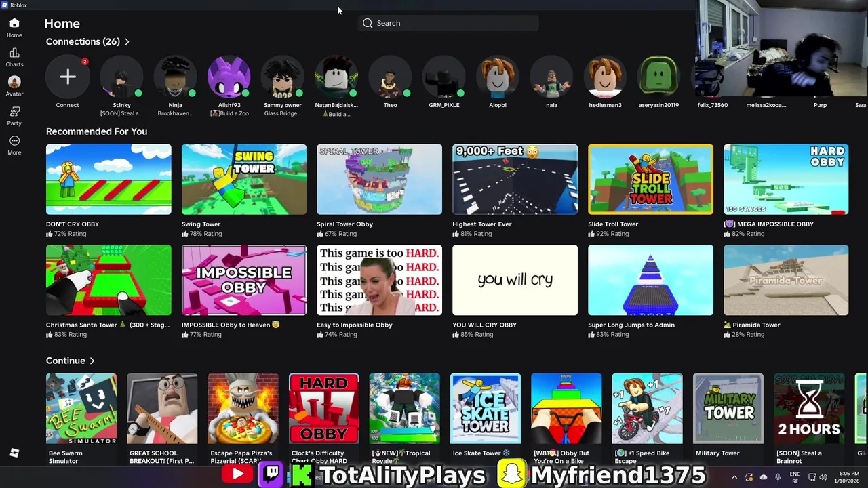This screenshot has height=488, width=868.
Task: Open Super Long Jumps to Admin thumbnail
Action: 650,281
